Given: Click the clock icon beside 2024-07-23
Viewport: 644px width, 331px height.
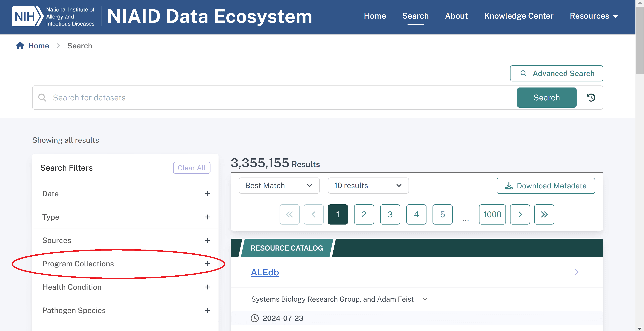Looking at the screenshot, I should 255,318.
